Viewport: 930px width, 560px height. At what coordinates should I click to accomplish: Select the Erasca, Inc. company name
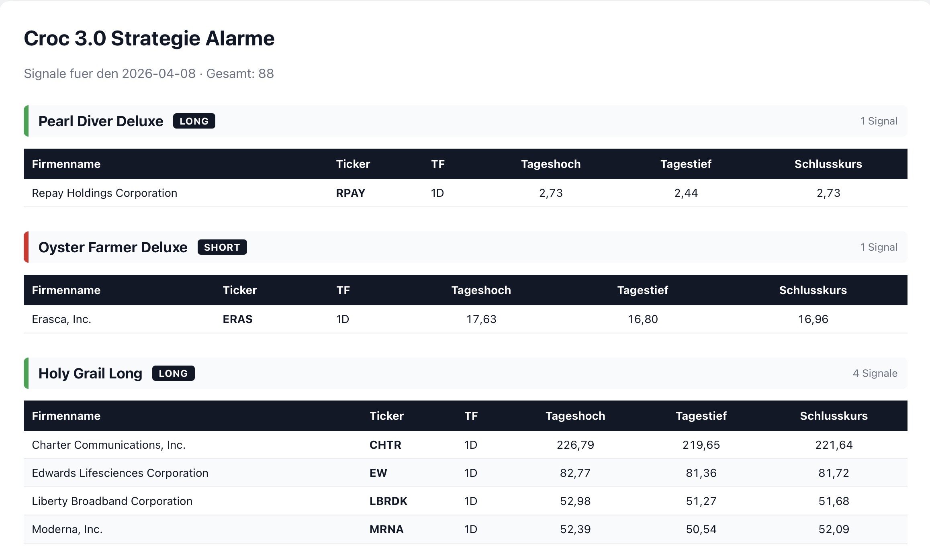click(61, 319)
